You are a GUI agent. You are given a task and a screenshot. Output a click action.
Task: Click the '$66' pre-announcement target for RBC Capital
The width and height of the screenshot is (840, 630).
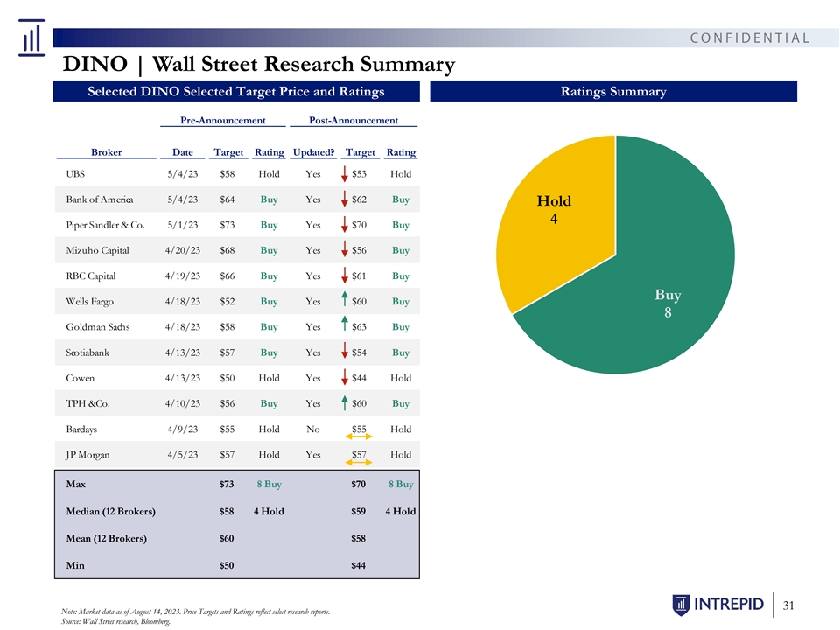[227, 276]
